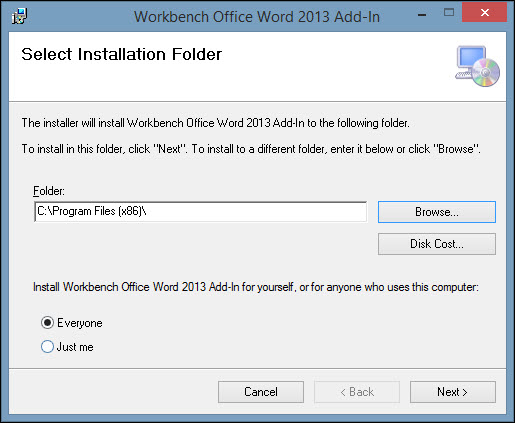Show the Disk Cost information
This screenshot has width=515, height=423.
pyautogui.click(x=437, y=244)
